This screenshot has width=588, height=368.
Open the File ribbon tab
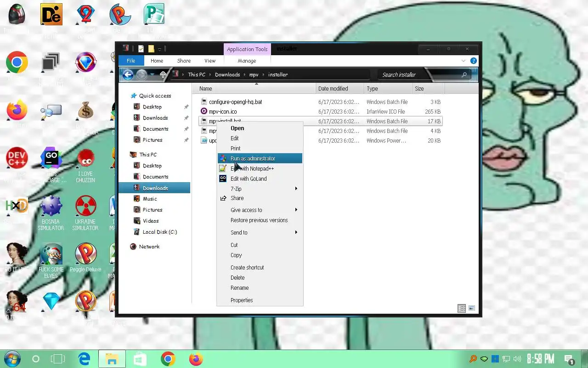coord(131,61)
